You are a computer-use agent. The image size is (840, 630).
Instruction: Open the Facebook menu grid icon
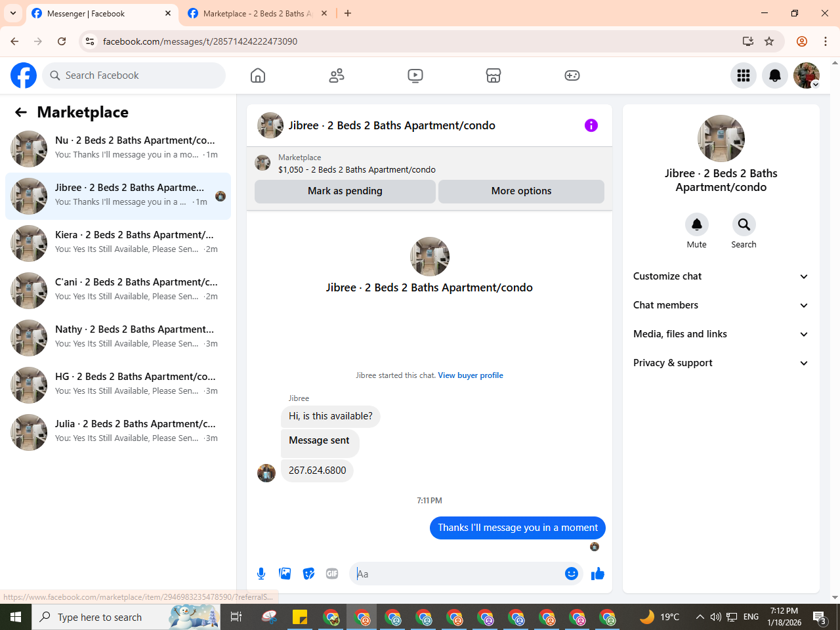tap(744, 75)
